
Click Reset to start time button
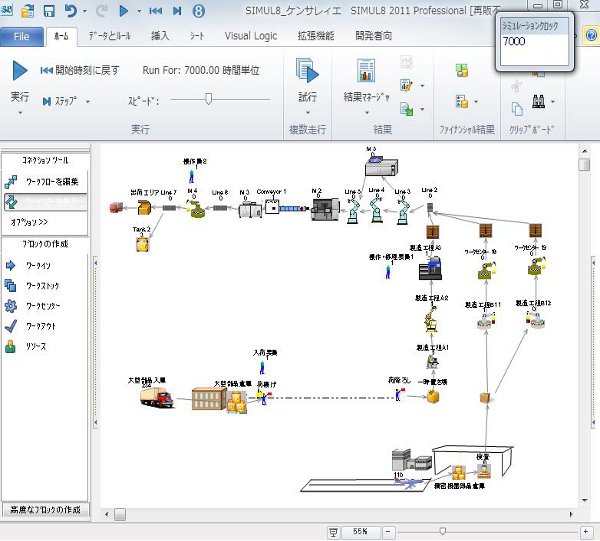(x=81, y=71)
